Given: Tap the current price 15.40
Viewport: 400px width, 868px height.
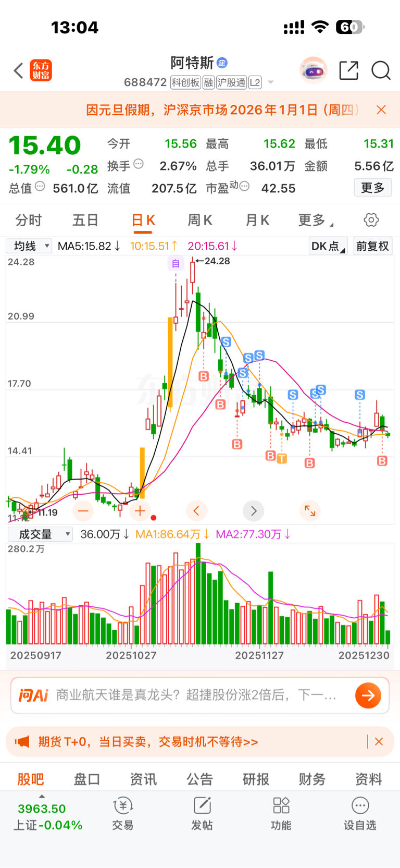Looking at the screenshot, I should 45,145.
